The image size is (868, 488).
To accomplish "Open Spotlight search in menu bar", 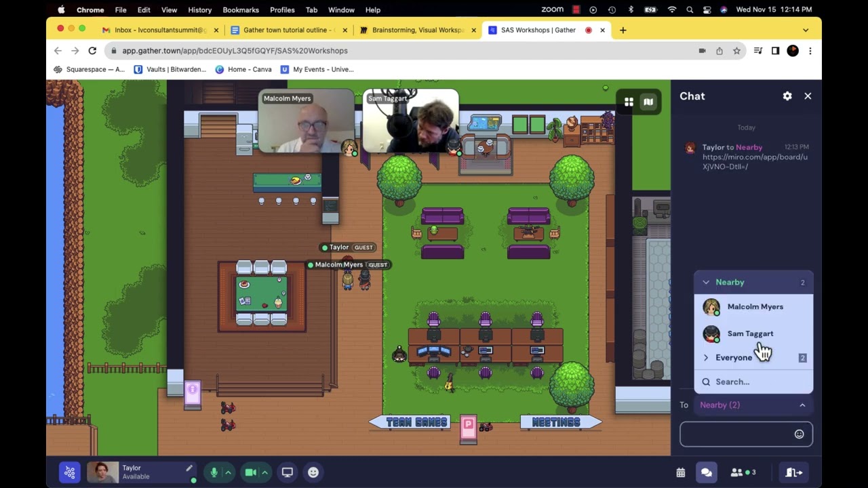I will (x=690, y=10).
